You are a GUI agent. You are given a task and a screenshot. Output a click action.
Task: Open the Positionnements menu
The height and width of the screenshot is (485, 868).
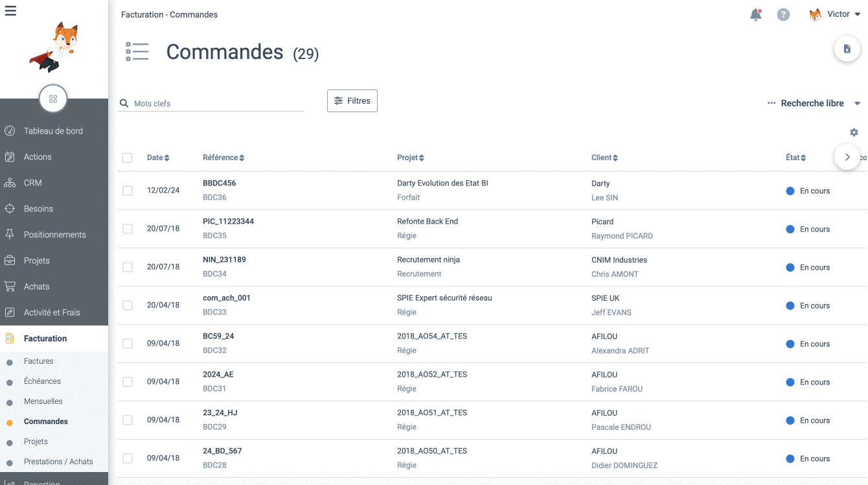(x=54, y=235)
